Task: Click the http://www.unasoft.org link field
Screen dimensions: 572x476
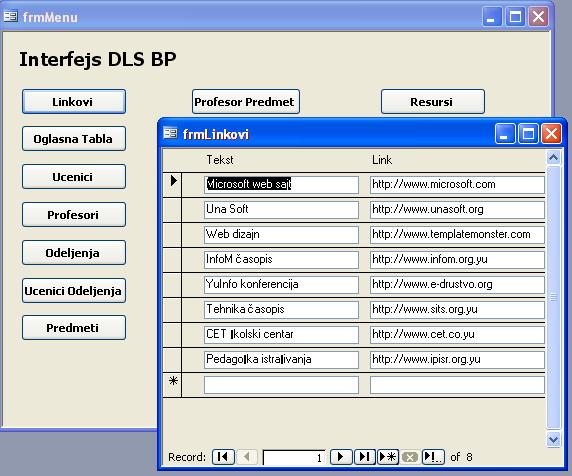Action: (457, 210)
